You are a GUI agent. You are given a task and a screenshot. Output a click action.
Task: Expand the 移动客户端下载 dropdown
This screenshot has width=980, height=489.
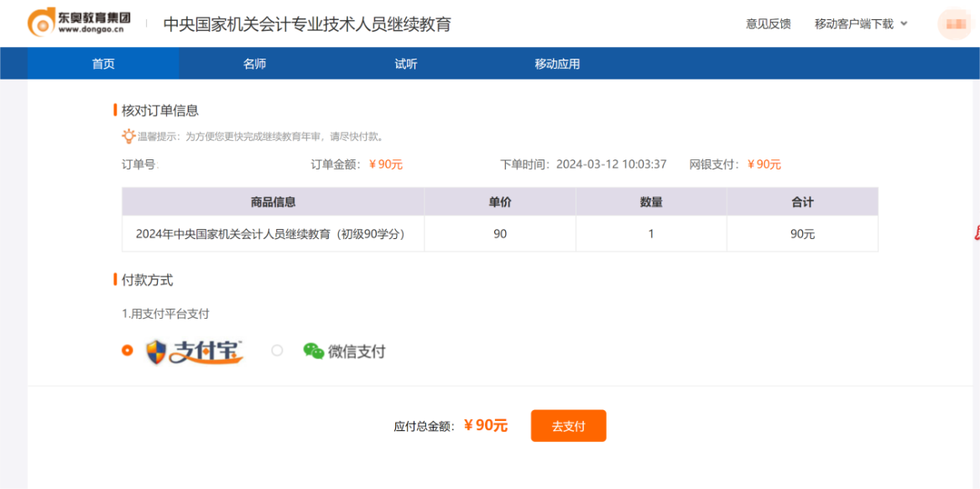(x=853, y=23)
